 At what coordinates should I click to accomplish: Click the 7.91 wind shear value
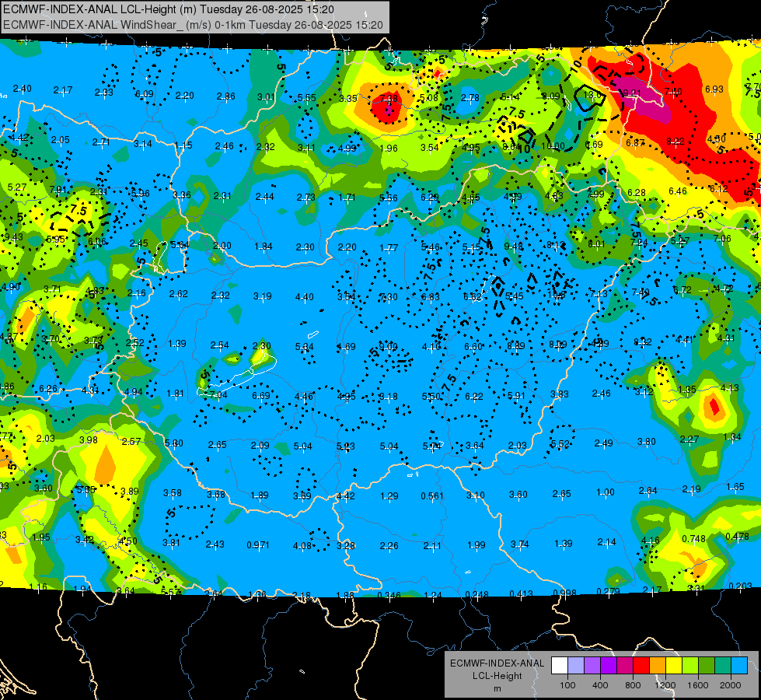(x=59, y=190)
